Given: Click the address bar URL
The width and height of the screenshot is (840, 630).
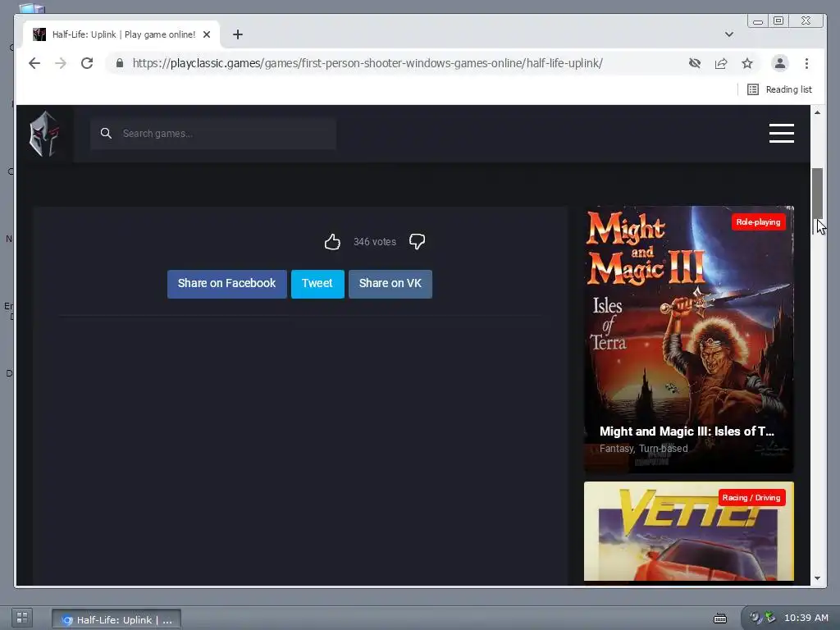Looking at the screenshot, I should click(367, 63).
